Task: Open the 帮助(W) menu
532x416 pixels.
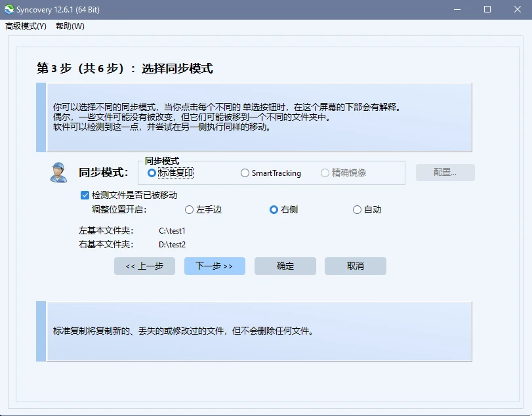Action: [x=70, y=26]
